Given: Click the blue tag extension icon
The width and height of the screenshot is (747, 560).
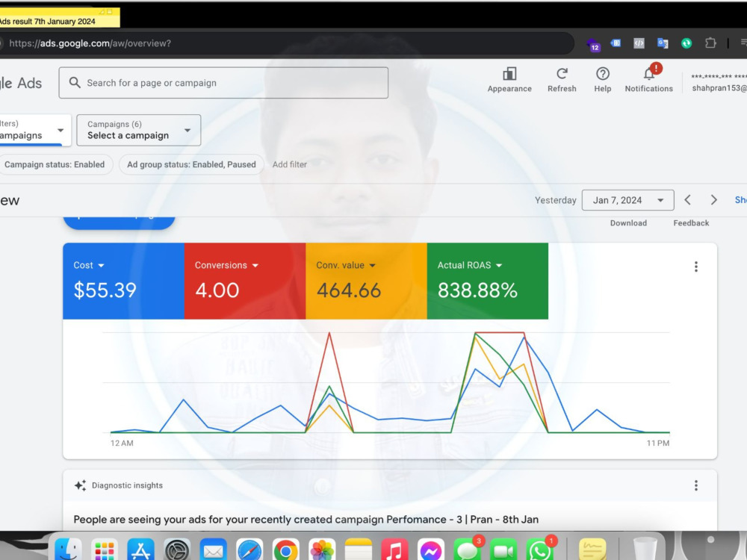Looking at the screenshot, I should 616,43.
